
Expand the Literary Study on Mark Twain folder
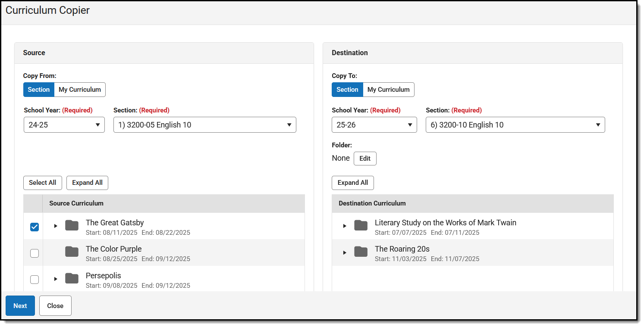344,225
